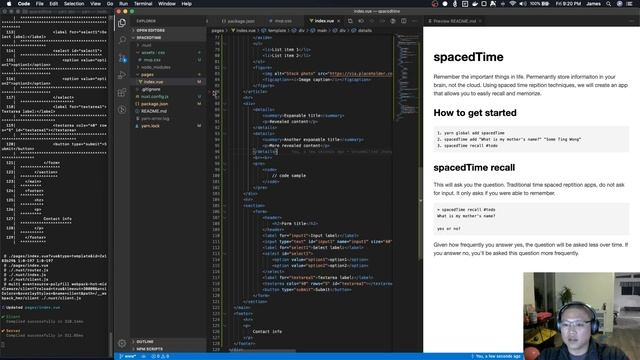640x360 pixels.
Task: Click the volume icon in menu bar
Action: pyautogui.click(x=523, y=4)
